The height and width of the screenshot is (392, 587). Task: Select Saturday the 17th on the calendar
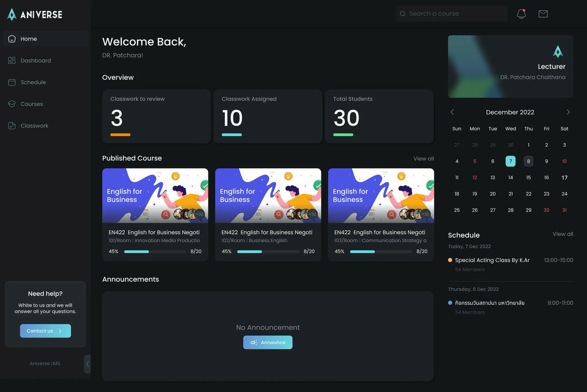(564, 177)
